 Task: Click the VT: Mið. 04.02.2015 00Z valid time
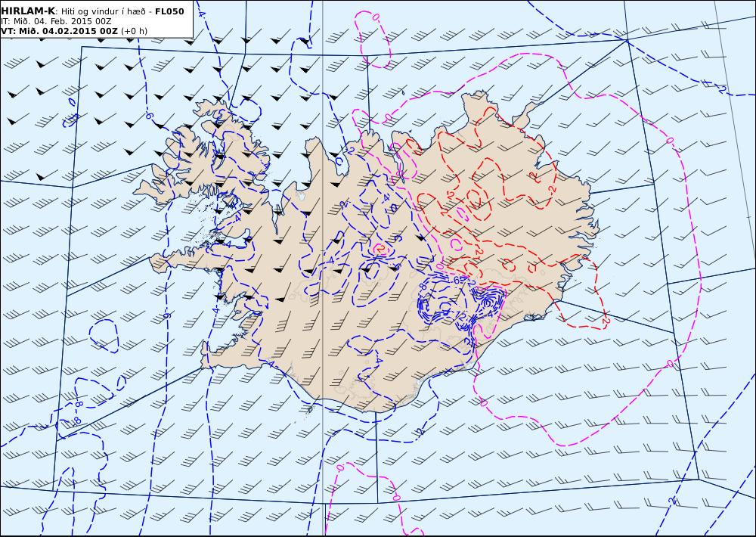[59, 31]
